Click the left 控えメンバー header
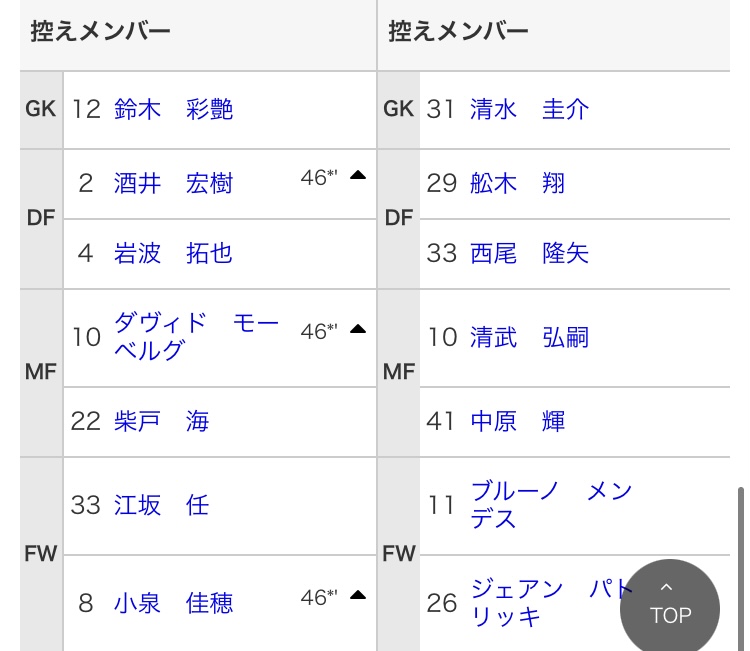Screen dimensions: 750x651 coord(100,32)
